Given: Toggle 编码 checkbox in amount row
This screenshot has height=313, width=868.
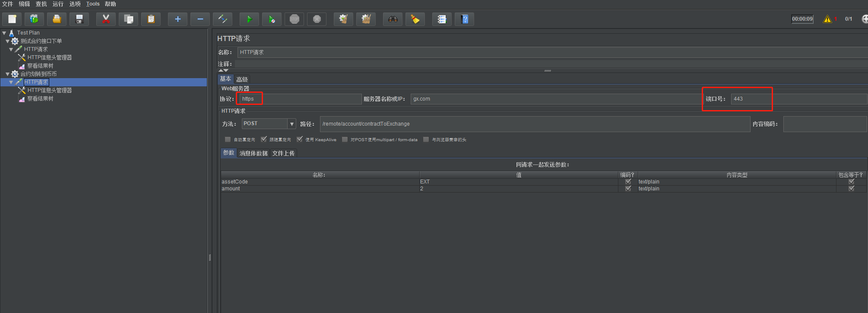Looking at the screenshot, I should 628,189.
